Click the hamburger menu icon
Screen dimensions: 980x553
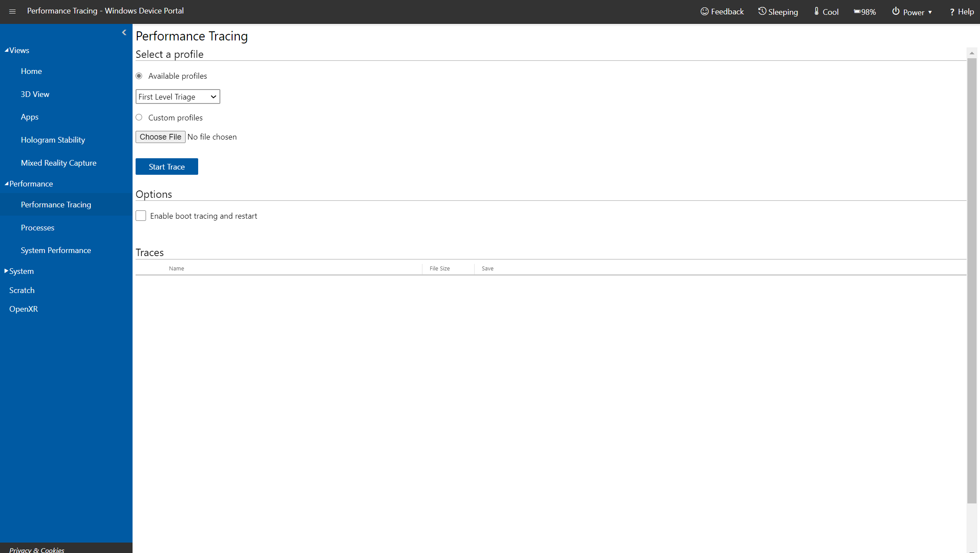pyautogui.click(x=11, y=11)
